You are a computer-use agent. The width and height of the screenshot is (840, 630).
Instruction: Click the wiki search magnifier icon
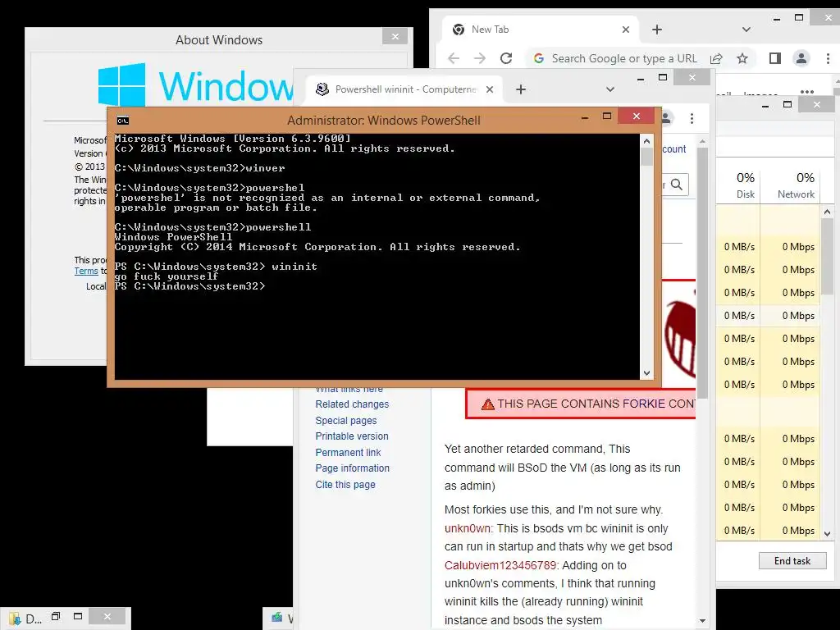click(x=676, y=185)
